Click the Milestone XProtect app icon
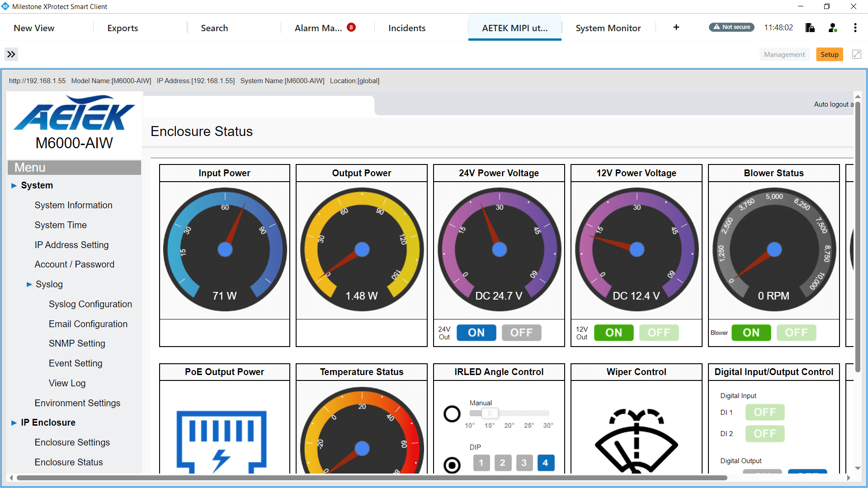Image resolution: width=868 pixels, height=488 pixels. (x=5, y=6)
